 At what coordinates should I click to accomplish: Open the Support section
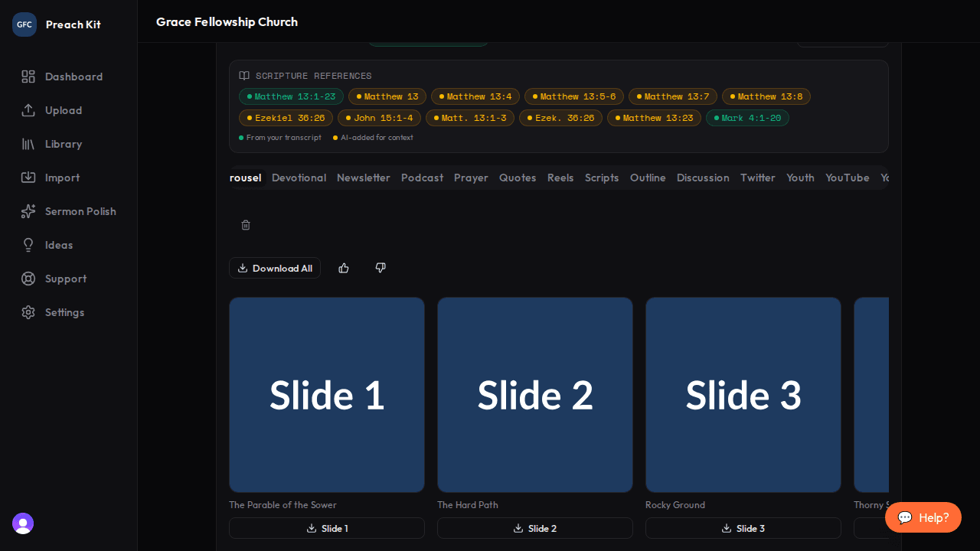click(x=28, y=279)
